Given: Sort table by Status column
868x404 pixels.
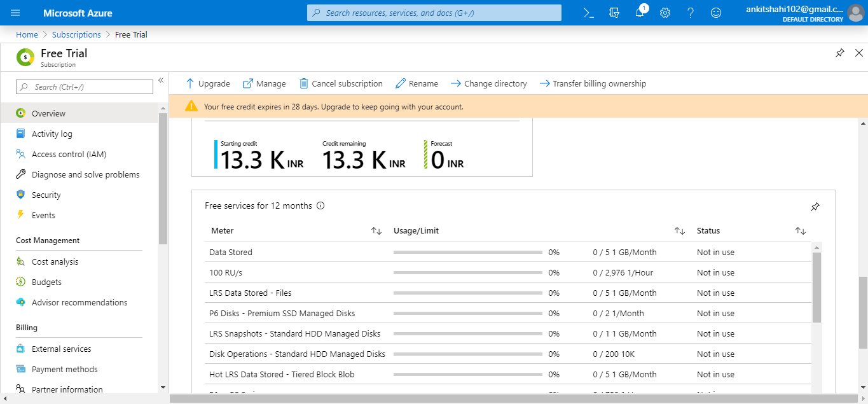Looking at the screenshot, I should [x=801, y=231].
